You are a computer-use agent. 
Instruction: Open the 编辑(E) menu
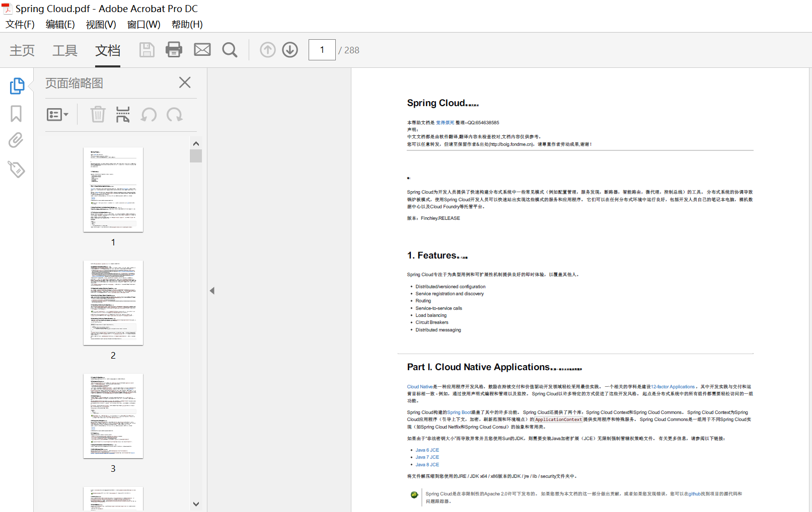(x=60, y=24)
